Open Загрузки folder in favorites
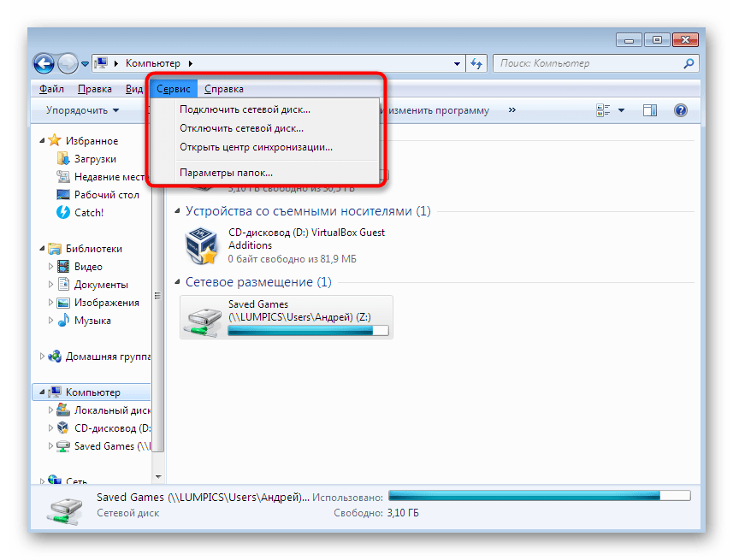733x560 pixels. tap(95, 159)
